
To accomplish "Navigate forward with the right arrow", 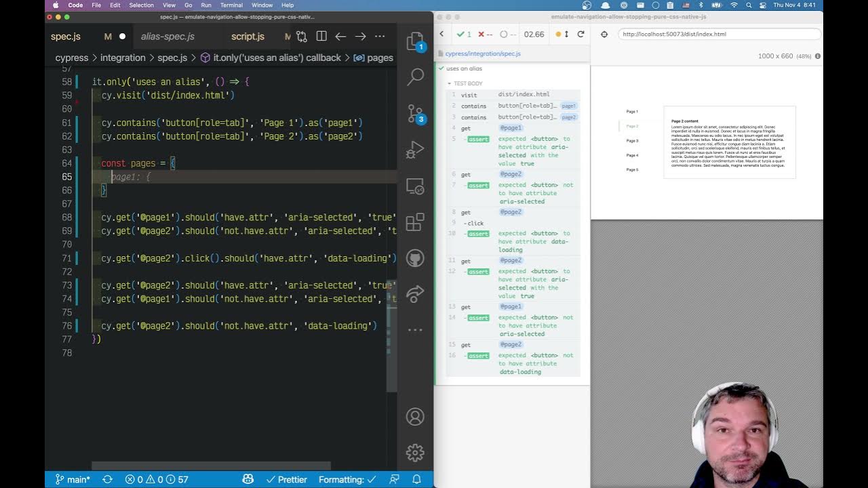I will pos(360,37).
